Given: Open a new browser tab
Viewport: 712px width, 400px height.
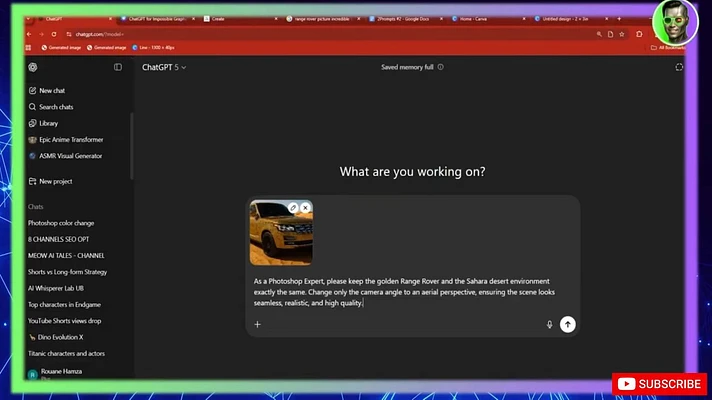Looking at the screenshot, I should pos(619,19).
